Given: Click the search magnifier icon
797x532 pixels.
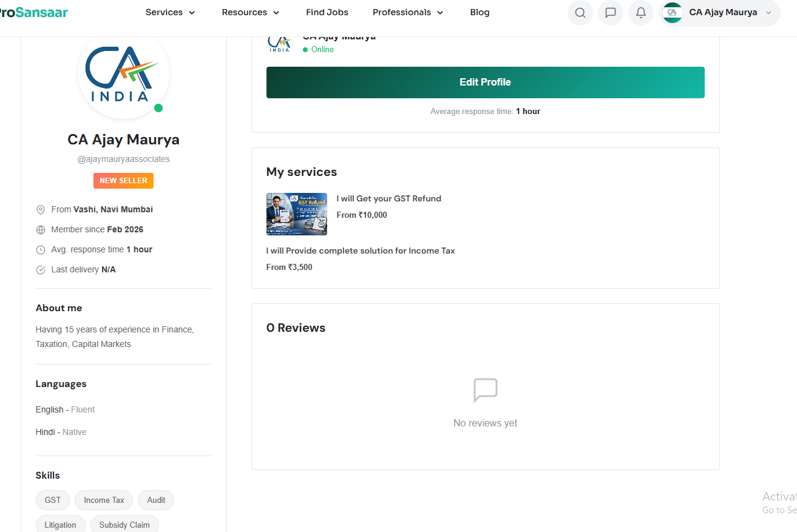Looking at the screenshot, I should click(580, 13).
